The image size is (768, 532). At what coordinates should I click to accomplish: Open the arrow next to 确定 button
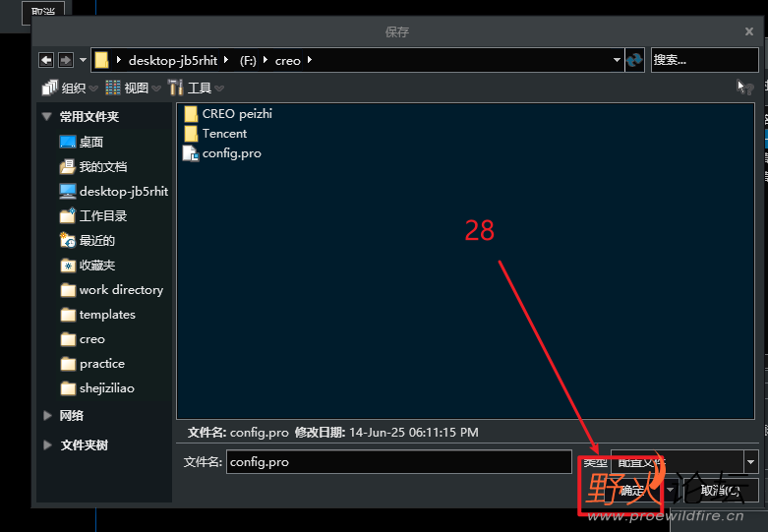tap(669, 491)
